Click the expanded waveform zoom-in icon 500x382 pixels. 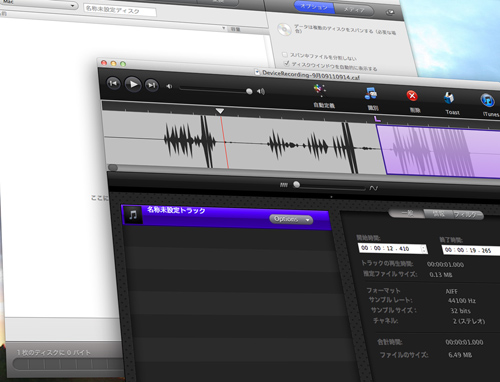coord(374,188)
